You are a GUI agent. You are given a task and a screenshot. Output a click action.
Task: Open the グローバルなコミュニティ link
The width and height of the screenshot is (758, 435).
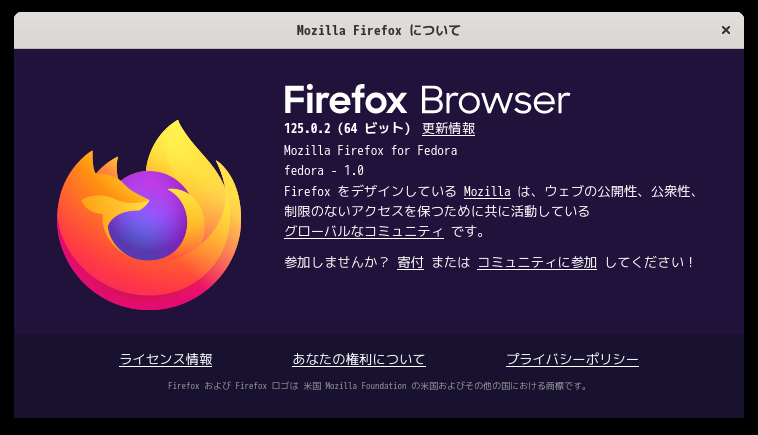[x=364, y=232]
